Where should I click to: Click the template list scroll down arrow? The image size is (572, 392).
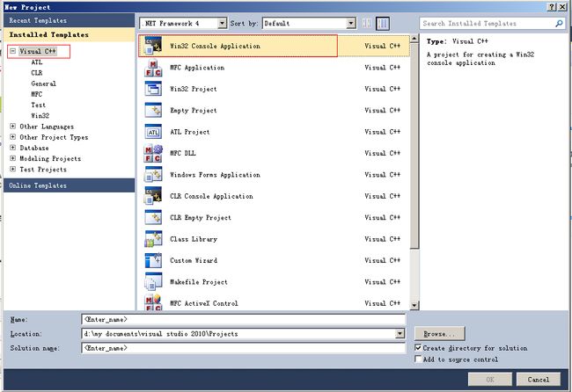414,305
